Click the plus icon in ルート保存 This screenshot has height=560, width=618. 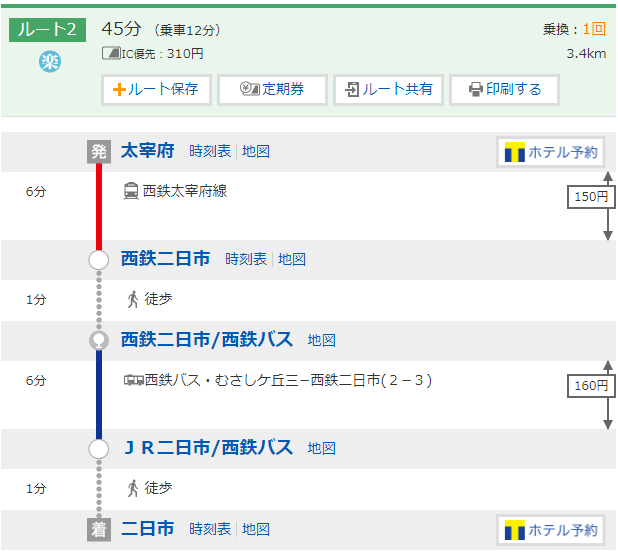(x=119, y=89)
